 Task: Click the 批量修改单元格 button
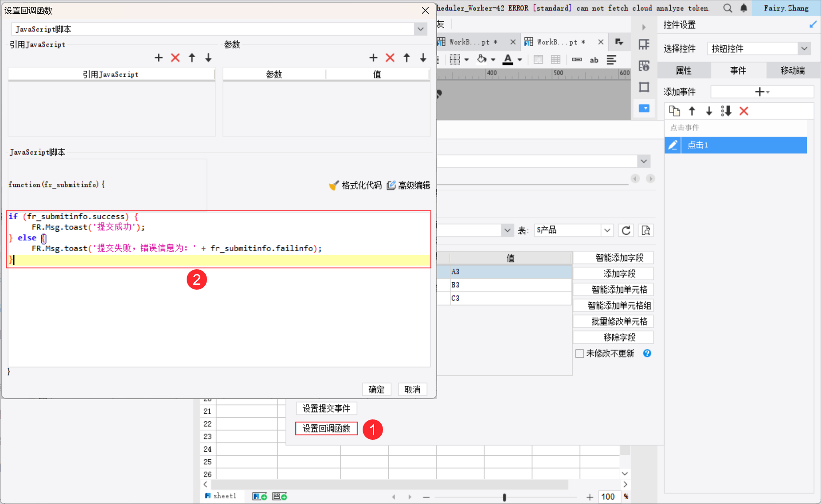pos(614,322)
